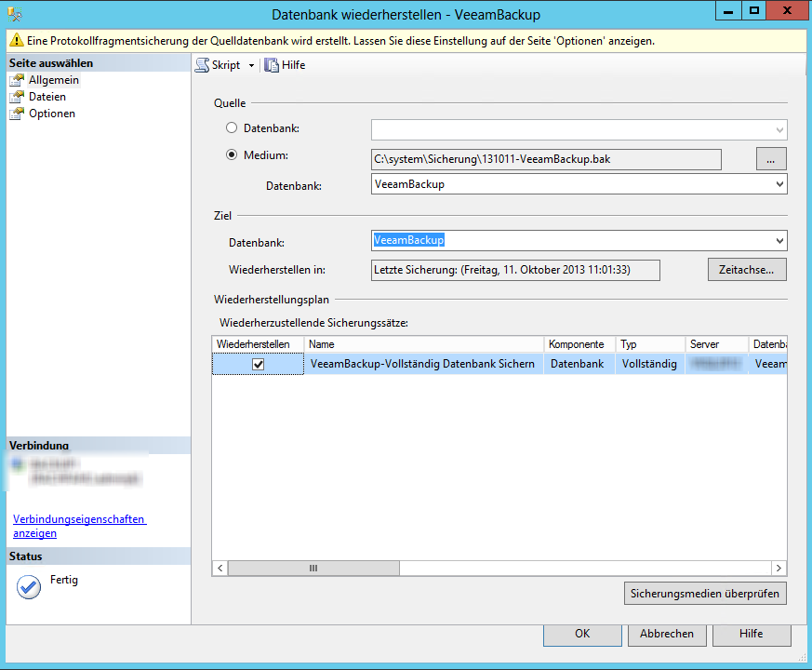812x670 pixels.
Task: Confirm the restore with OK
Action: pyautogui.click(x=582, y=635)
